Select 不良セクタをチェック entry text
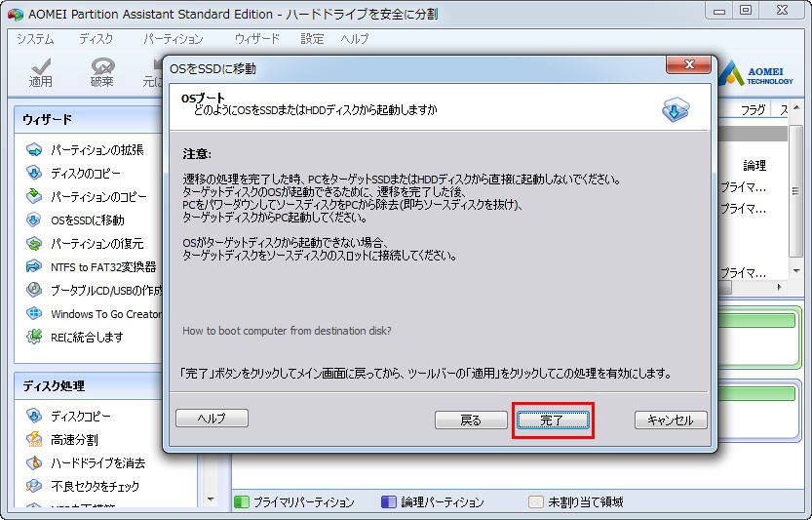The height and width of the screenshot is (520, 812). tap(96, 486)
